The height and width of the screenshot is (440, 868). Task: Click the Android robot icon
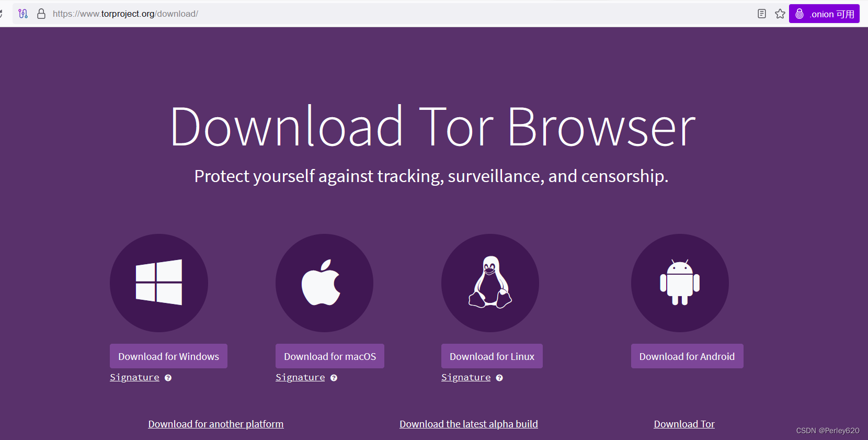[680, 283]
